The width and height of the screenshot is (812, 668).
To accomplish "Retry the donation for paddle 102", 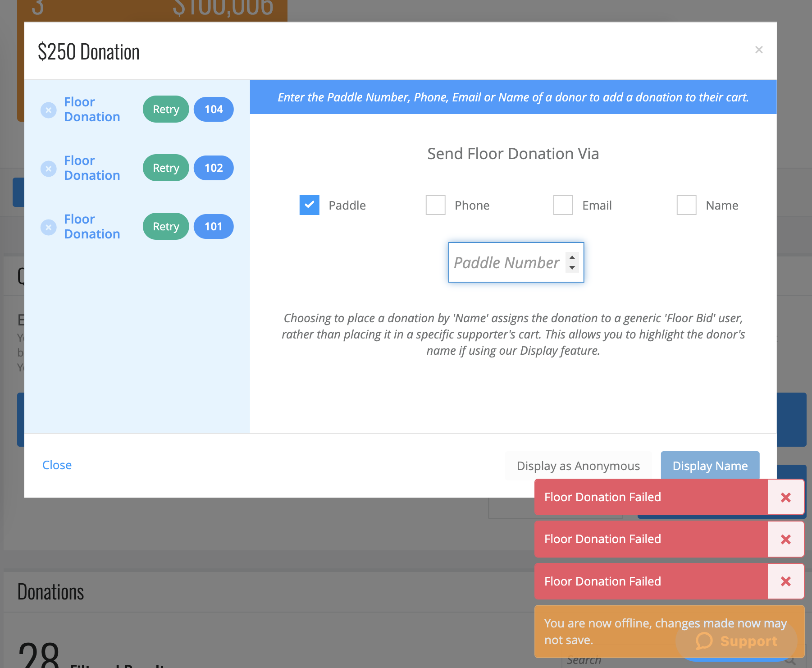I will 166,168.
